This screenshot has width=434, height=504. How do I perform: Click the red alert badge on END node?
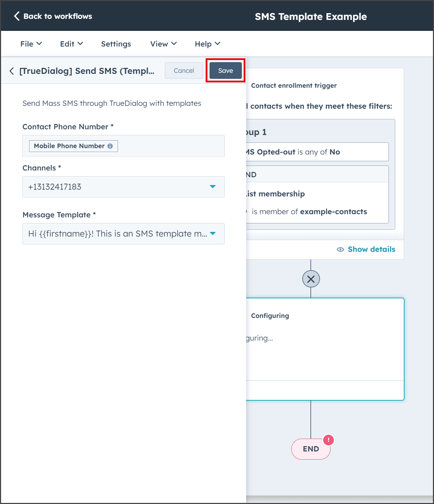tap(329, 440)
